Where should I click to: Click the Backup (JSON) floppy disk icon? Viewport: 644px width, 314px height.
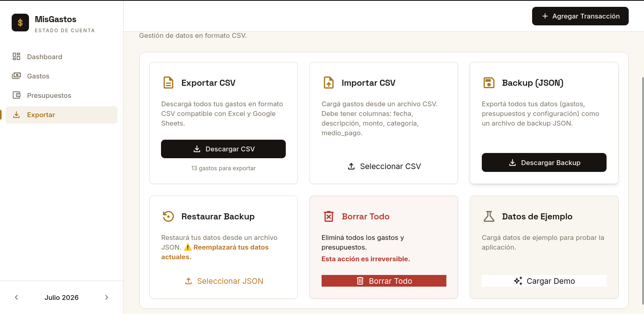click(x=489, y=83)
